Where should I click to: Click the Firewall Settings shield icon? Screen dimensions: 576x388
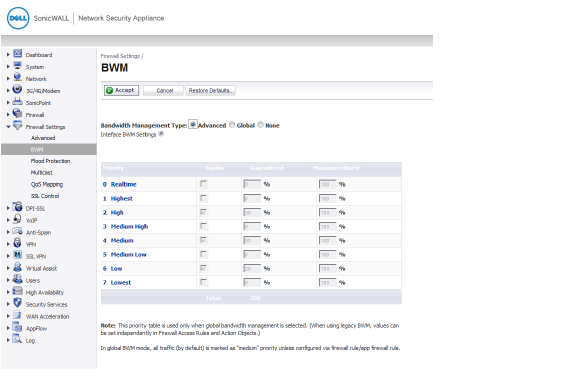coord(17,125)
